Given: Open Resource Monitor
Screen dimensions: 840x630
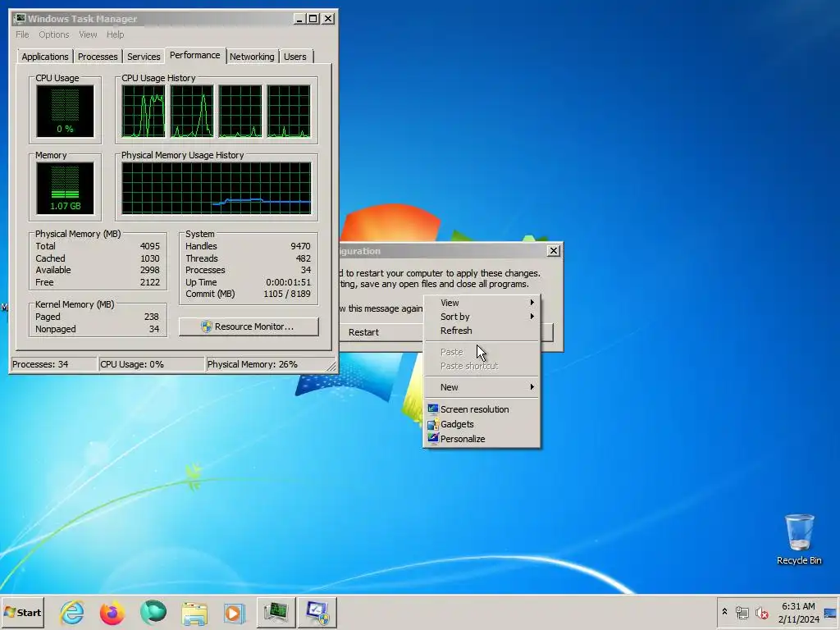Looking at the screenshot, I should tap(249, 326).
